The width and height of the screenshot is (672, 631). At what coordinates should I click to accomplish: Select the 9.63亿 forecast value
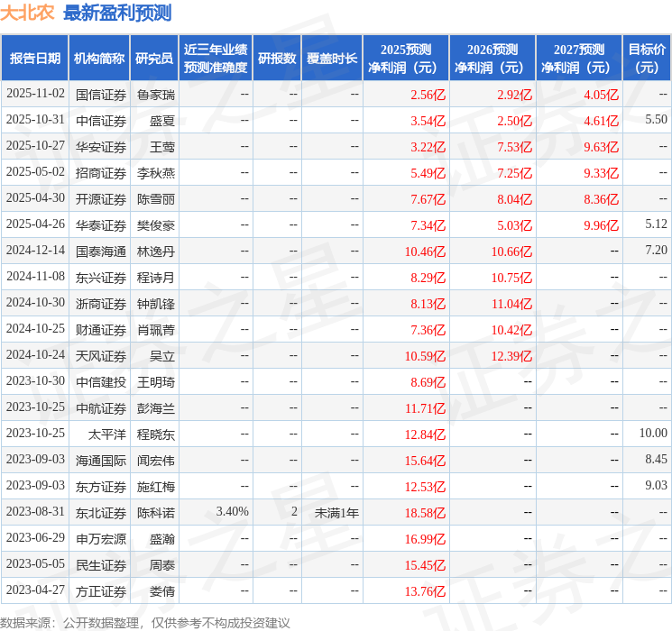[x=602, y=147]
